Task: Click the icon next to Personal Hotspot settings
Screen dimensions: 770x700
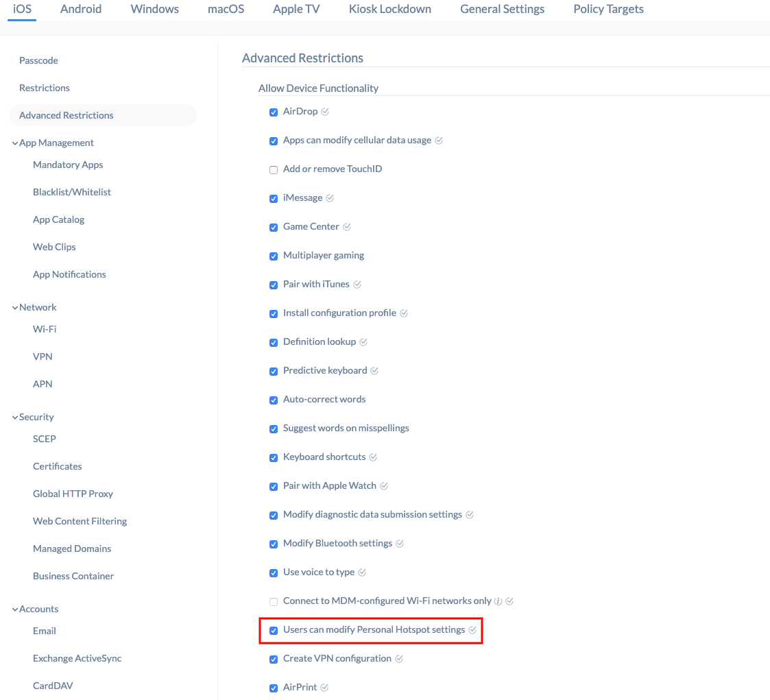Action: pos(472,630)
